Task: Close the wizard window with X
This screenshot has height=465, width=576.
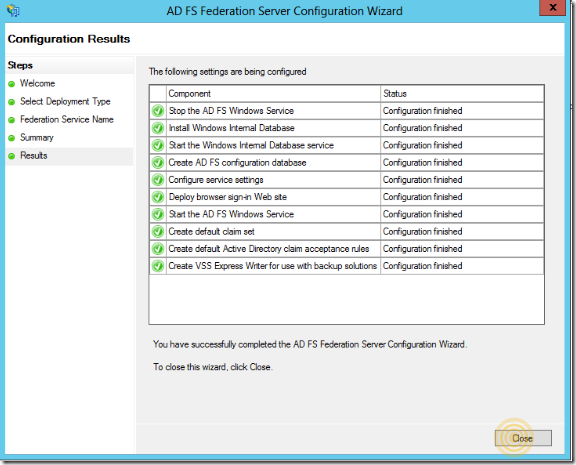Action: [x=552, y=7]
